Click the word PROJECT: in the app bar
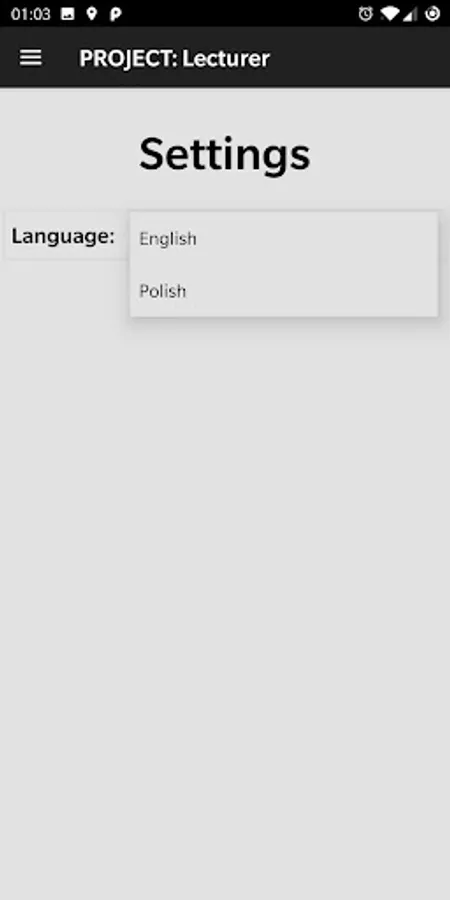450x900 pixels. [x=128, y=59]
